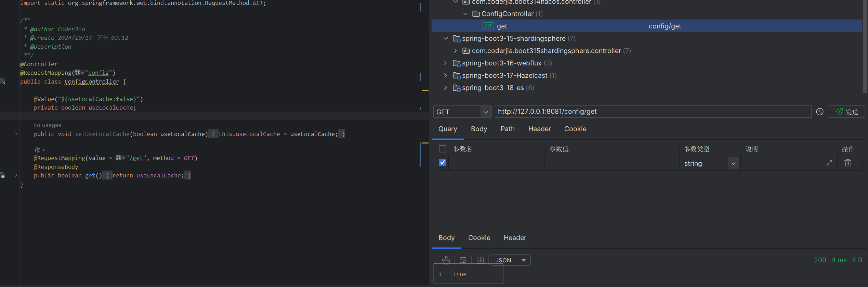Expand the description field editor icon
Image resolution: width=868 pixels, height=287 pixels.
click(829, 163)
